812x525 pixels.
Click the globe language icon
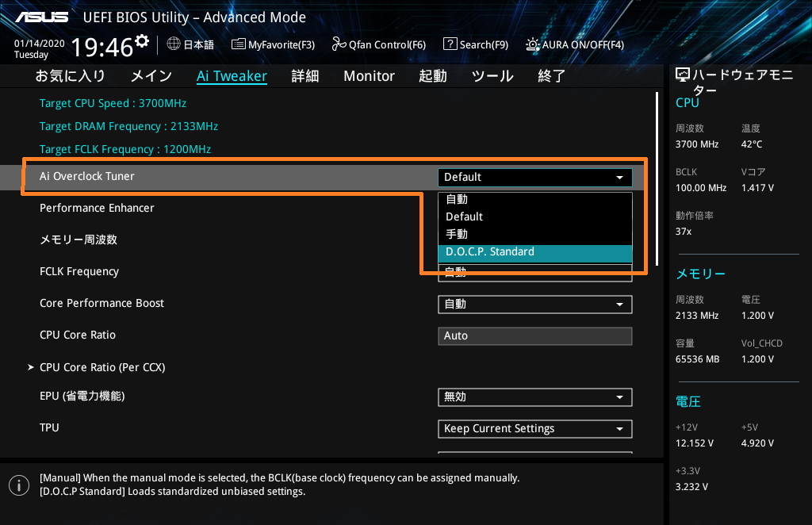coord(174,44)
